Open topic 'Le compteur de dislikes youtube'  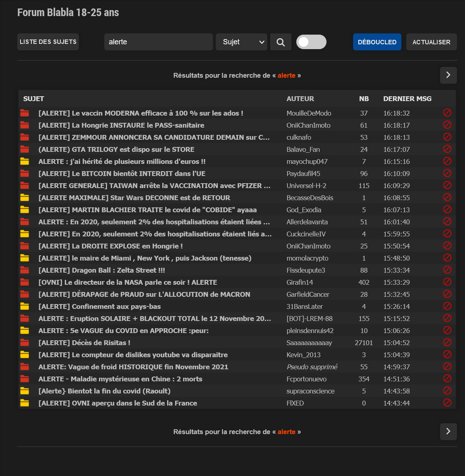(x=133, y=355)
